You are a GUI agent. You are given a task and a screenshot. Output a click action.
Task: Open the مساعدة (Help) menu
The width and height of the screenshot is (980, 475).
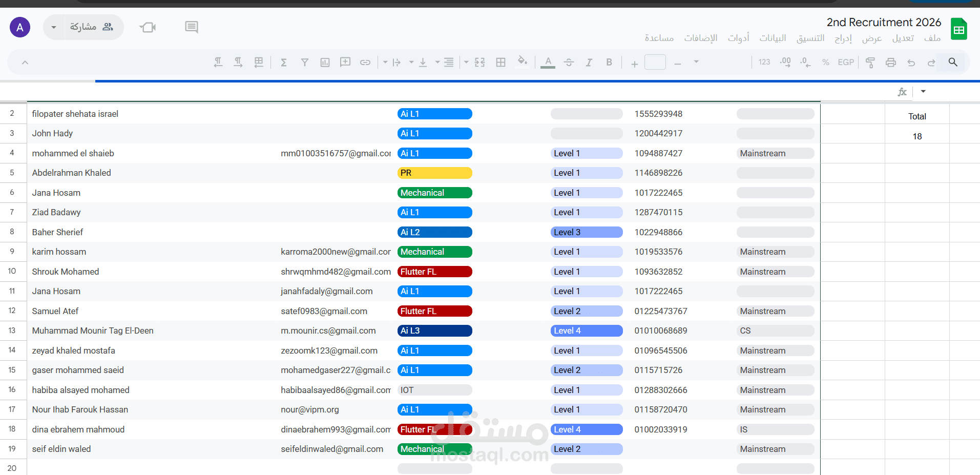[659, 38]
